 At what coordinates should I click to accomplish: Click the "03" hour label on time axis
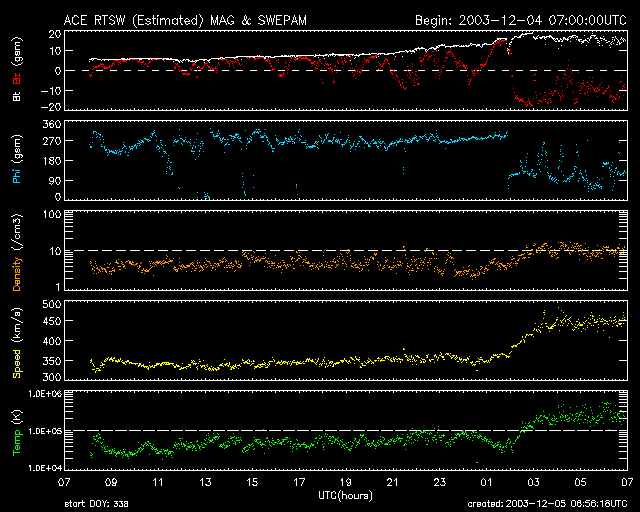coord(533,483)
